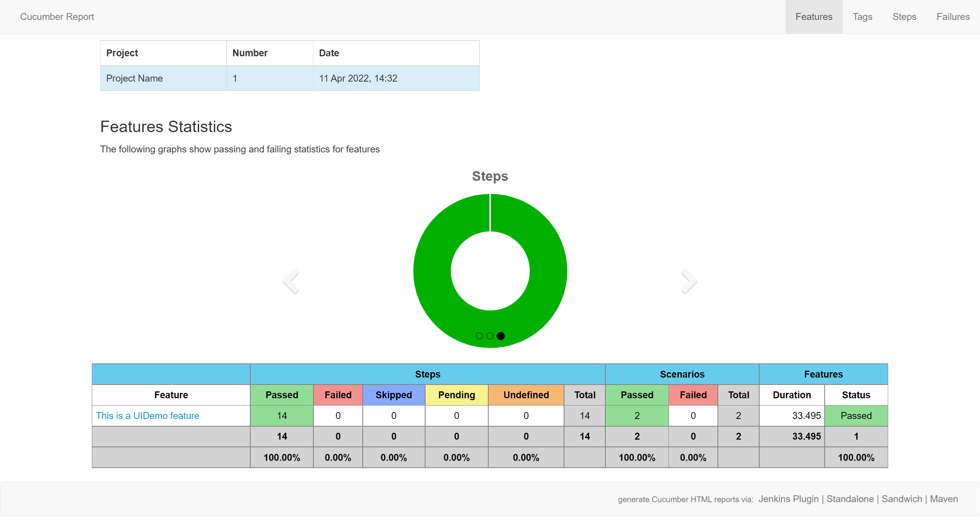Click the Cucumber Report brand link

pos(57,17)
